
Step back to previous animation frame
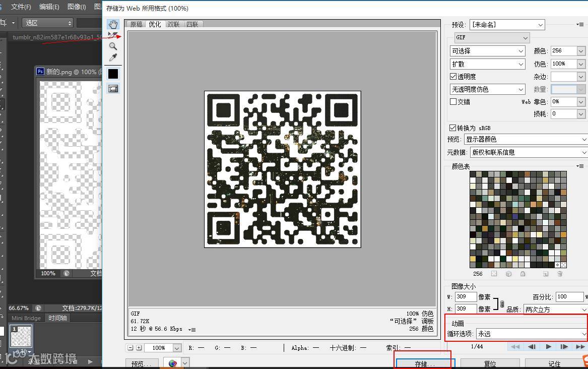[532, 346]
